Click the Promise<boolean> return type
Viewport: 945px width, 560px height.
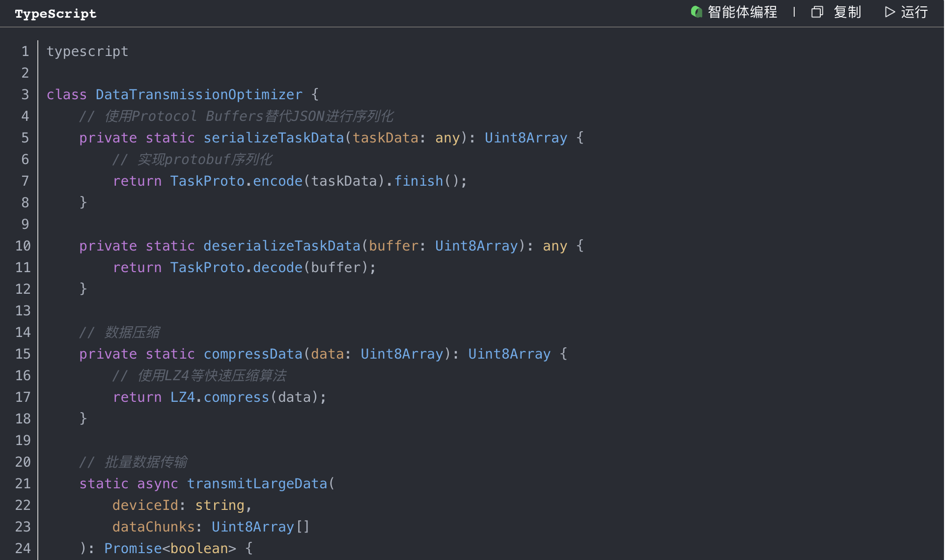[x=170, y=548]
